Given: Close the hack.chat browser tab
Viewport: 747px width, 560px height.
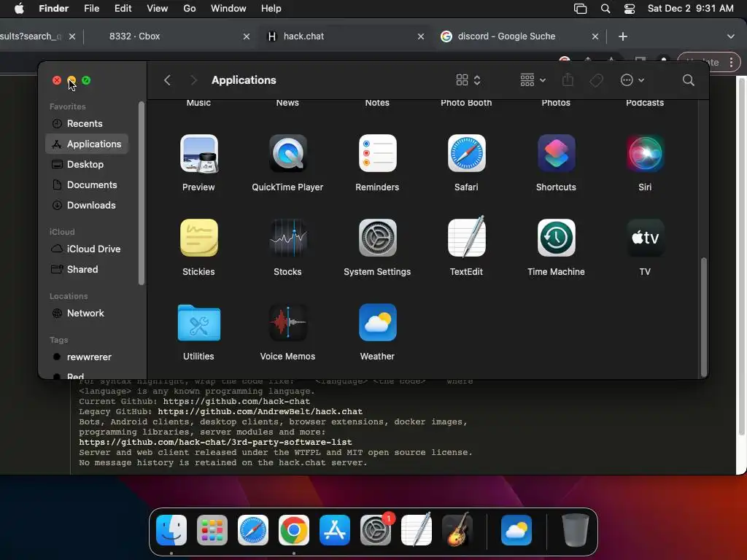Looking at the screenshot, I should pyautogui.click(x=421, y=36).
